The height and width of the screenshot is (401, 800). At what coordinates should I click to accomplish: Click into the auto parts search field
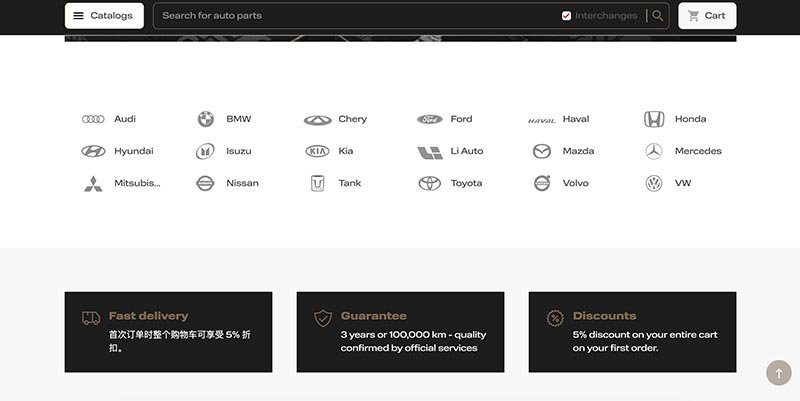[x=357, y=16]
